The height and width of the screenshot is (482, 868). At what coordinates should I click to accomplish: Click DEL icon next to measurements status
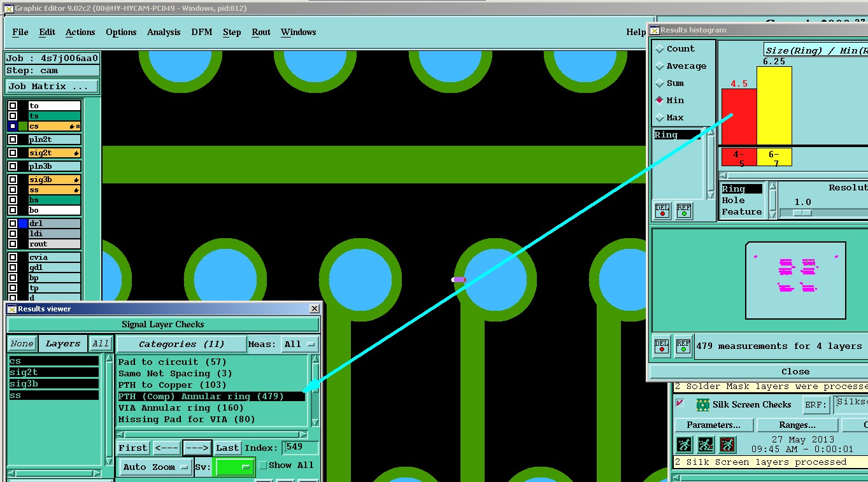click(x=662, y=346)
